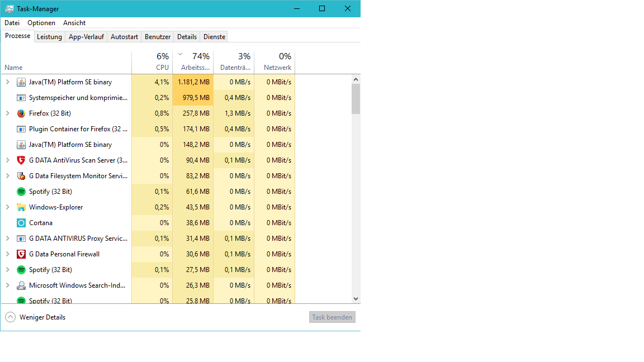This screenshot has height=362, width=644.
Task: Click the G Data Personal Firewall icon
Action: pyautogui.click(x=21, y=254)
